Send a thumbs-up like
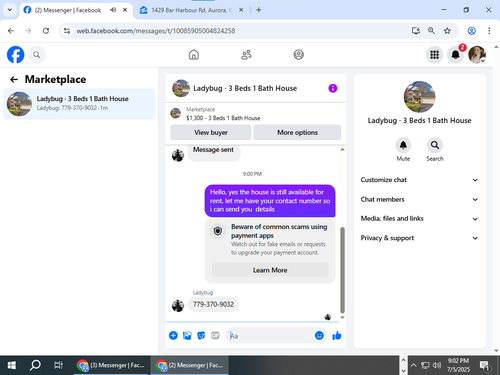The width and height of the screenshot is (500, 375). pos(337,335)
